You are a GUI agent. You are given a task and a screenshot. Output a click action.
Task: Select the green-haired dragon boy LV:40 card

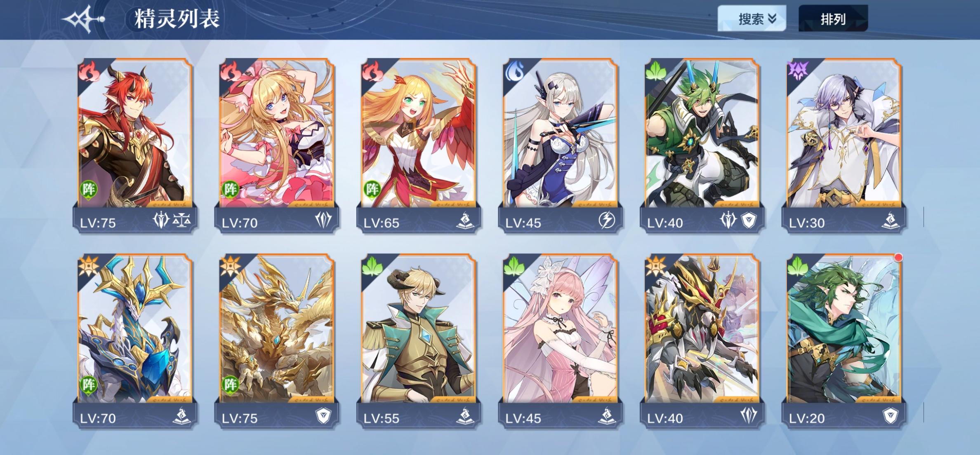[702, 145]
